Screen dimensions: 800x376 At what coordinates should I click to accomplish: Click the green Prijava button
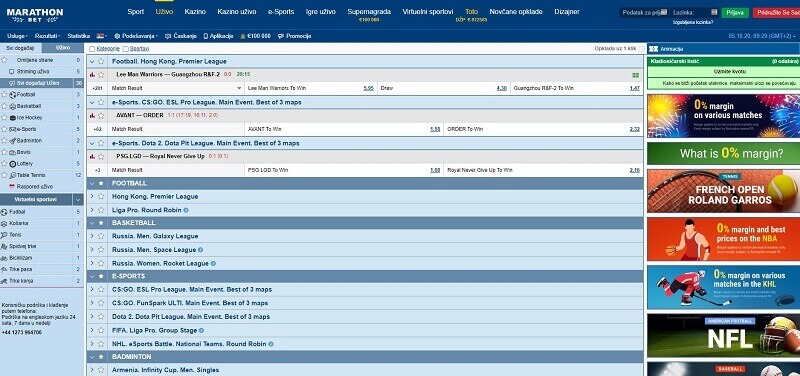coord(735,13)
